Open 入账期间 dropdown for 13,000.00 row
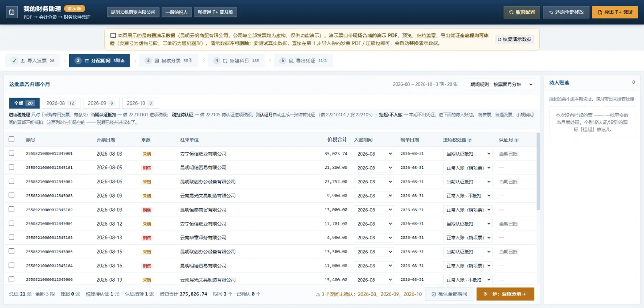 (374, 209)
